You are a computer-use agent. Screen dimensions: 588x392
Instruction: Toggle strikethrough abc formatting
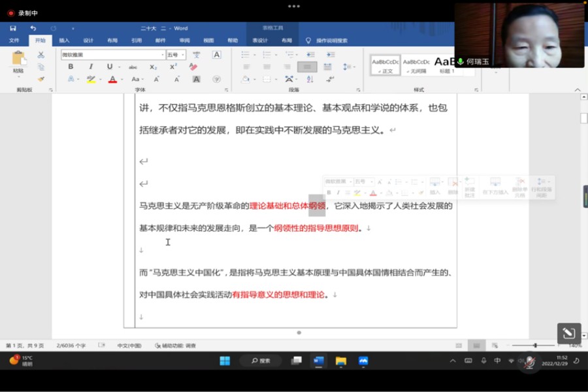pos(133,67)
